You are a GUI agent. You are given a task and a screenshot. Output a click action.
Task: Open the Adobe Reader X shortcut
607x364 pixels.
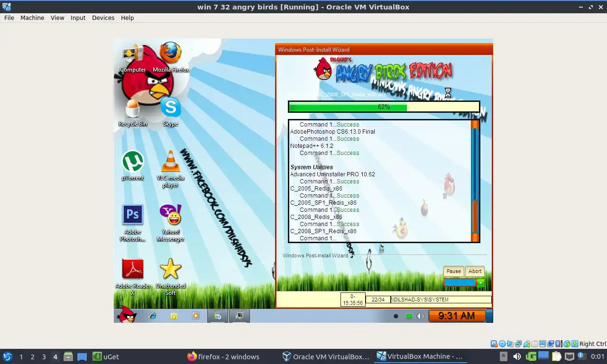coord(133,277)
